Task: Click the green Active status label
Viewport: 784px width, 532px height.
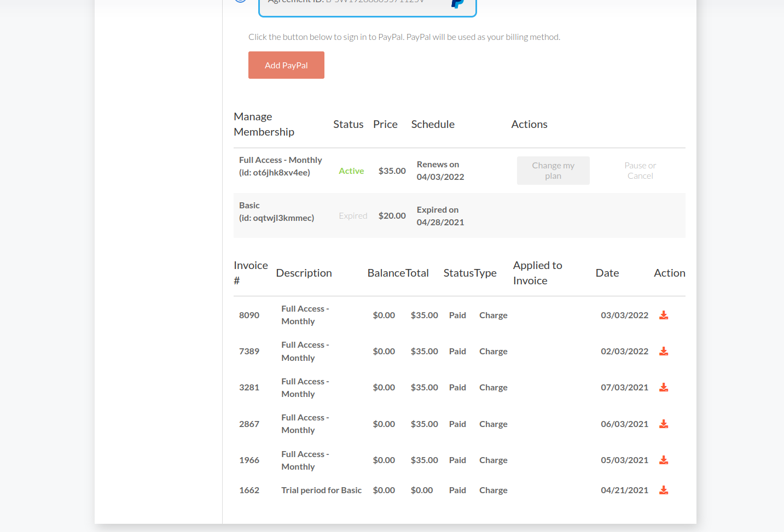Action: point(351,171)
